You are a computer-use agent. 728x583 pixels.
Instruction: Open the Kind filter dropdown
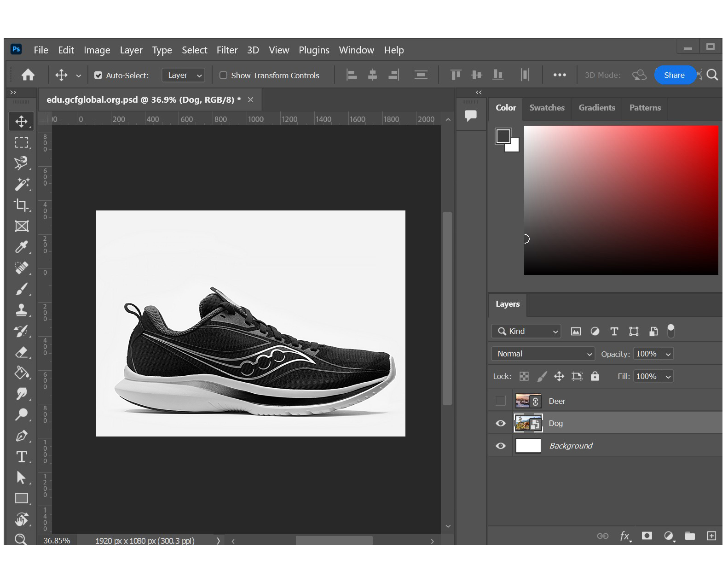click(526, 331)
